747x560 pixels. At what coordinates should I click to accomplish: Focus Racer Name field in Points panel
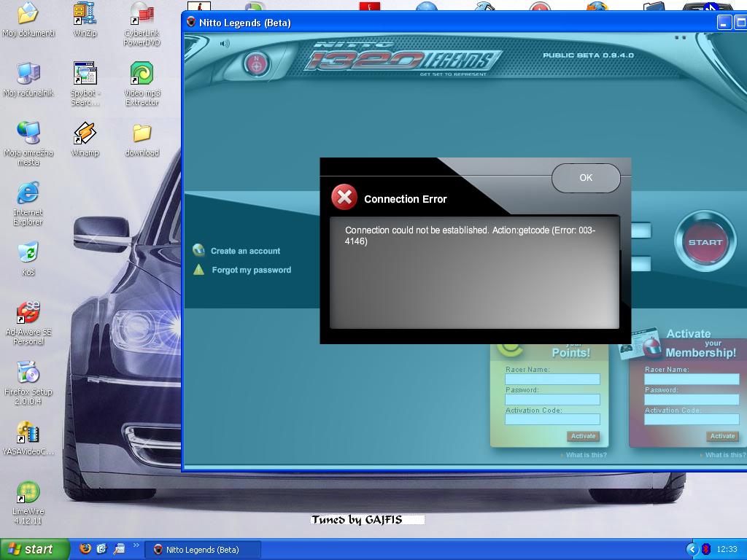(x=553, y=379)
